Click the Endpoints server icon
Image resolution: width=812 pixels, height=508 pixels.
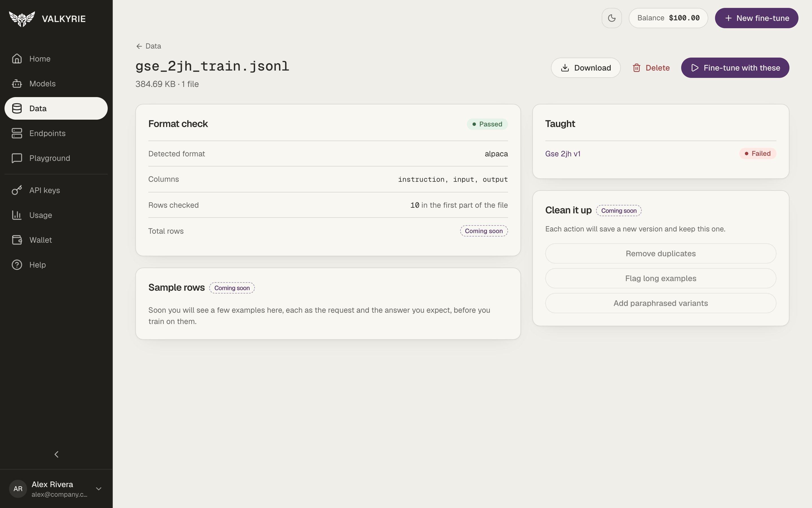(x=17, y=133)
